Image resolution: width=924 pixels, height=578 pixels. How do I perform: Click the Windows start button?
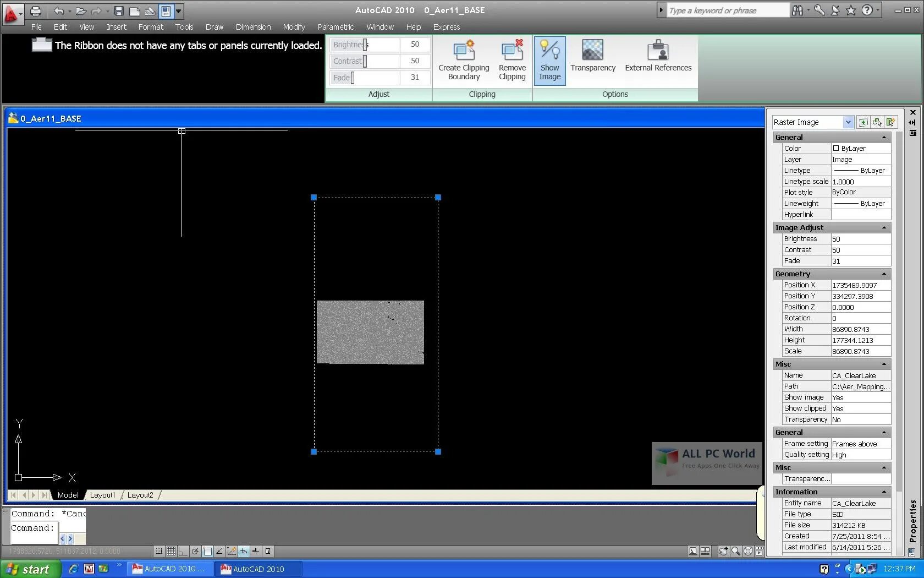point(30,569)
